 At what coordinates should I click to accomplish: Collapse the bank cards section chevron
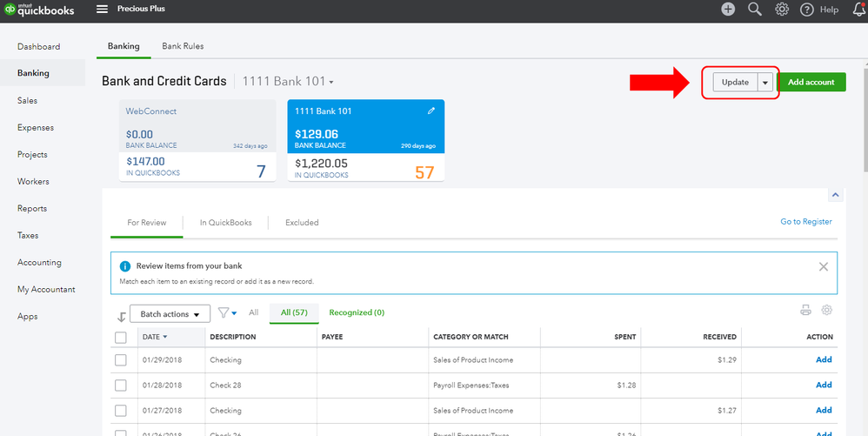[x=835, y=195]
